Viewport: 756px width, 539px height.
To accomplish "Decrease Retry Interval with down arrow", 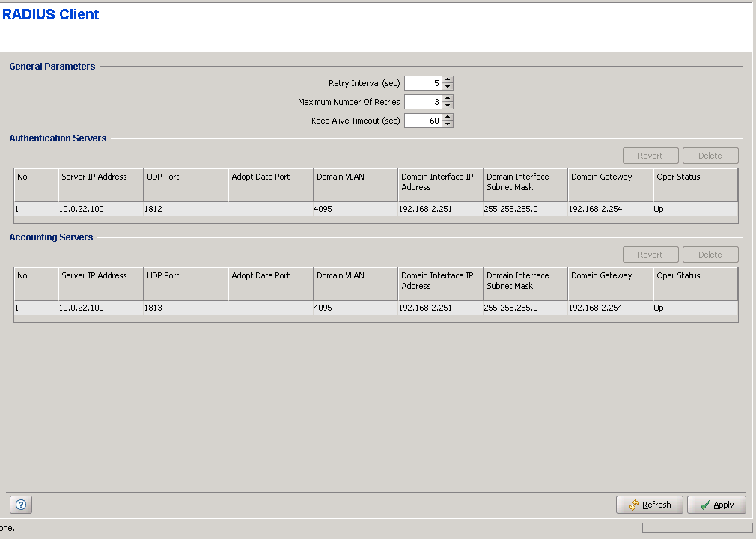I will point(448,87).
